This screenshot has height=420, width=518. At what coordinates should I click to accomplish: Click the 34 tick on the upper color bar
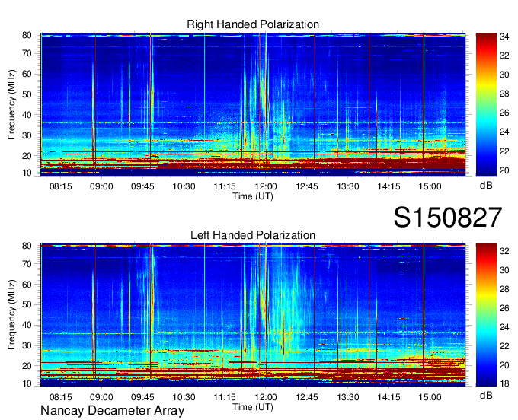(x=504, y=37)
